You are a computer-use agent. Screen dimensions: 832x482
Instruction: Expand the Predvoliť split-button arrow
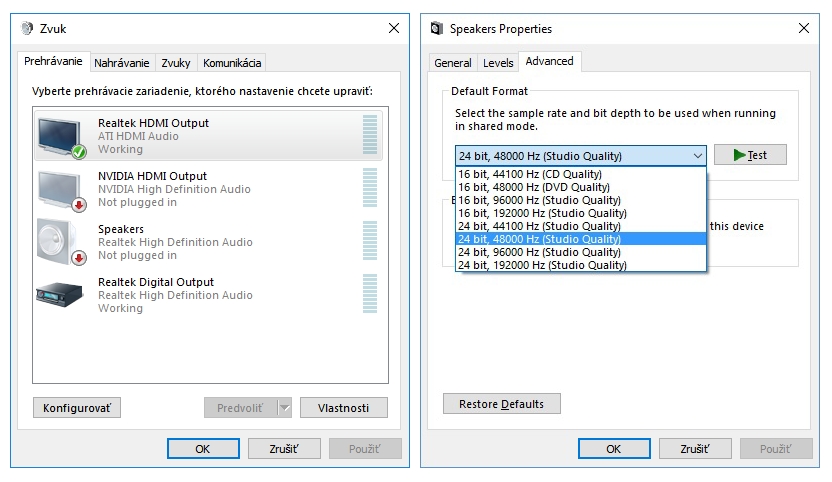[284, 408]
